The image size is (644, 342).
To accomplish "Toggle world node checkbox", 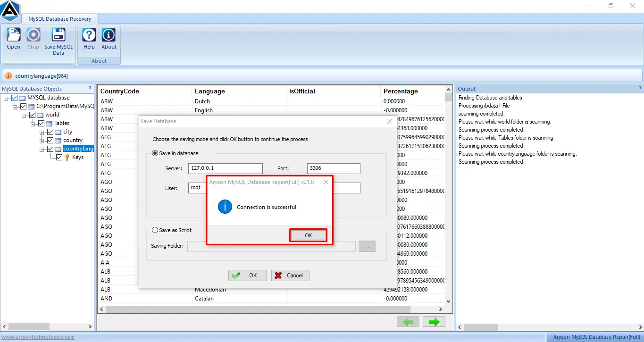I will point(32,115).
